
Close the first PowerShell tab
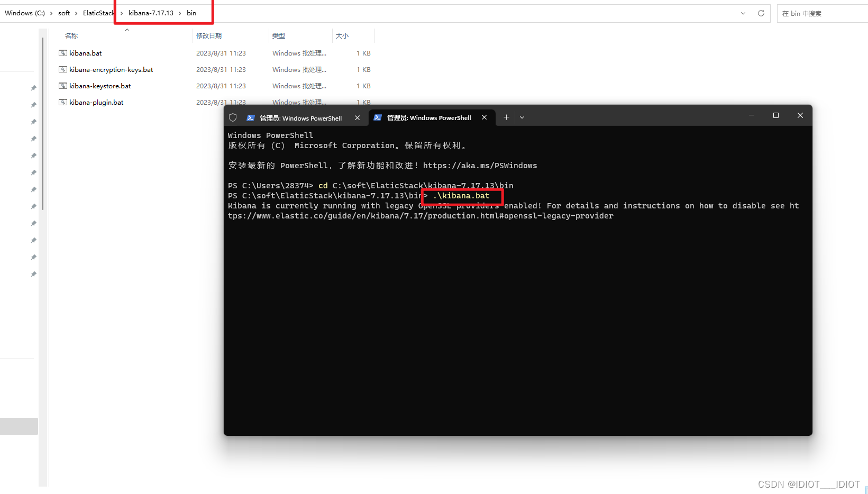[358, 118]
